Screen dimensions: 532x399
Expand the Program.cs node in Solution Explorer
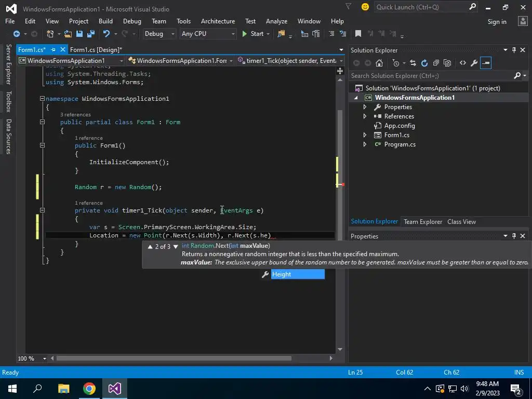[x=365, y=144]
